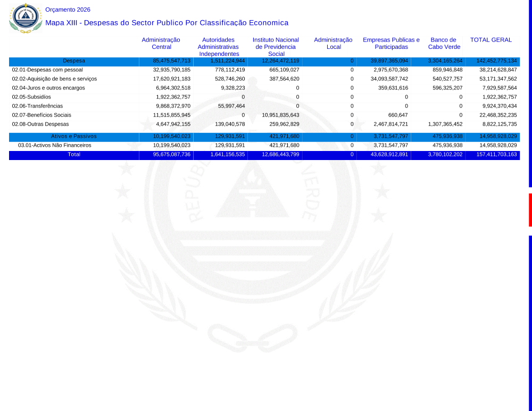Viewport: 532px width, 411px height.
Task: Select the Despesa section header row
Action: pyautogui.click(x=73, y=61)
